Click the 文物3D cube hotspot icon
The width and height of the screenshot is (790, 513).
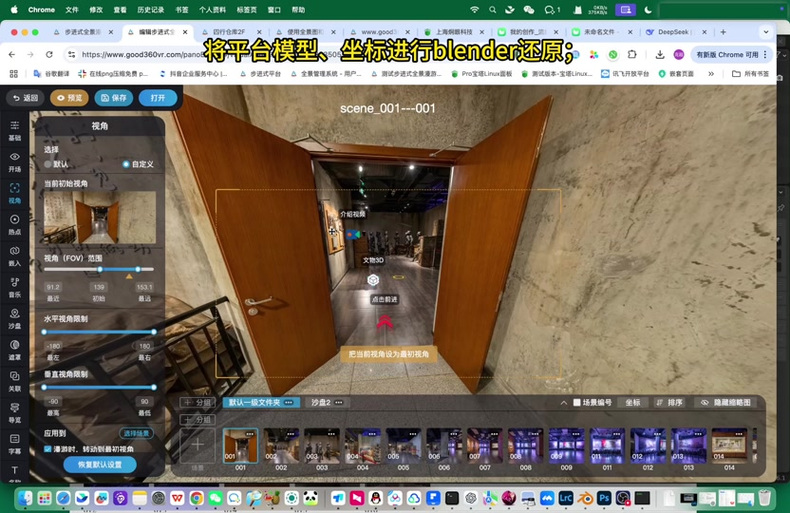click(373, 280)
